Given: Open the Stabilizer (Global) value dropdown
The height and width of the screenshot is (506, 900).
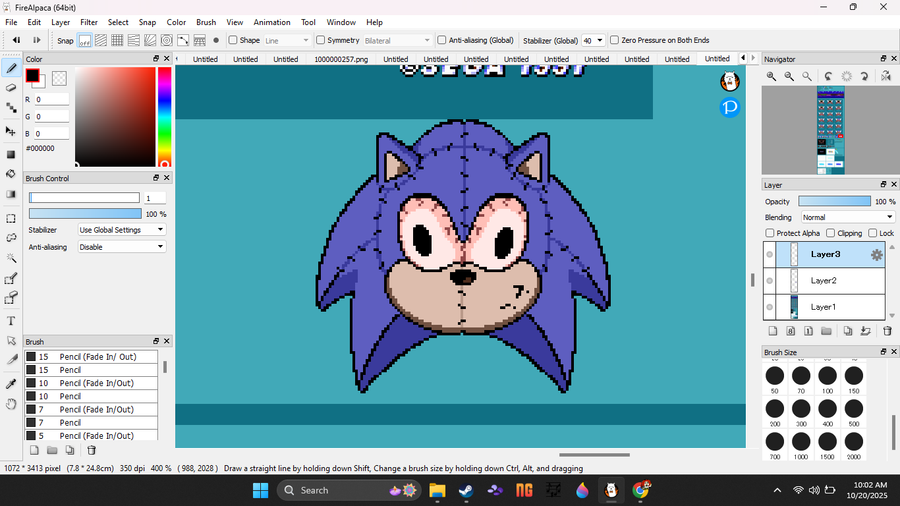Looking at the screenshot, I should pos(593,41).
